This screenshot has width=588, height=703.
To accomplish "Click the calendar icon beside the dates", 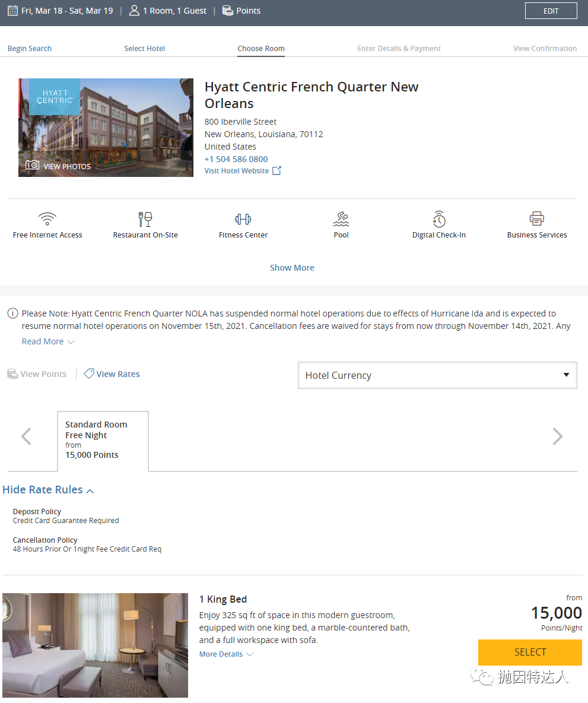I will point(12,11).
